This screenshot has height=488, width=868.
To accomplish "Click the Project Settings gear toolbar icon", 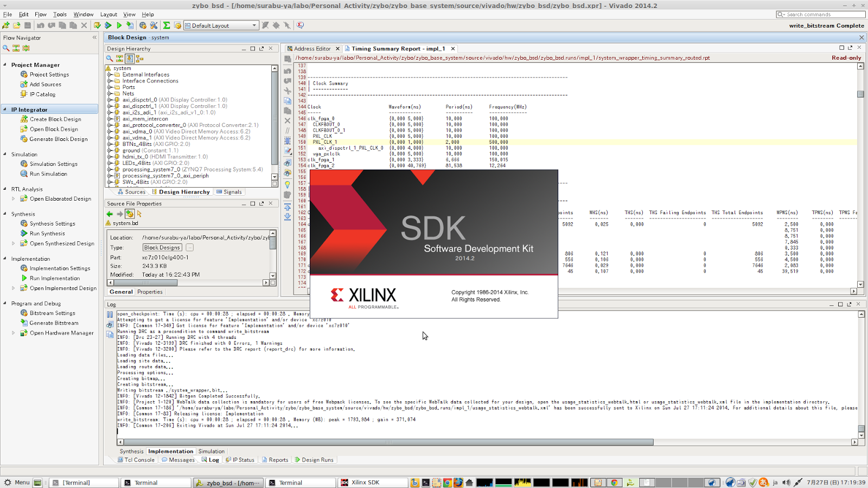I will click(143, 25).
